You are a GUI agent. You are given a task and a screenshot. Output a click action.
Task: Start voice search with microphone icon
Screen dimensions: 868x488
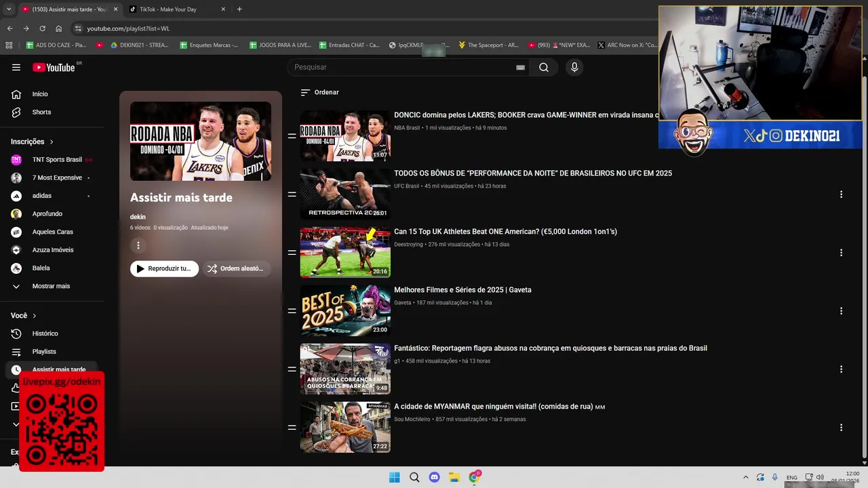574,67
